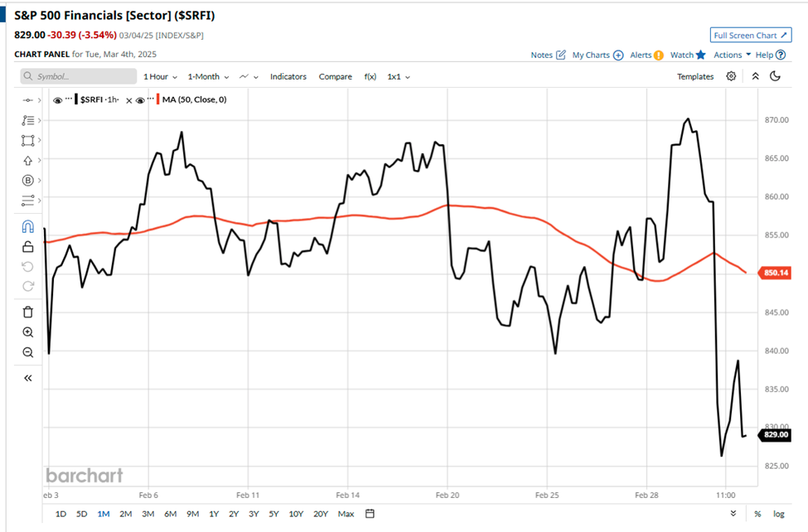This screenshot has width=808, height=532.
Task: Open the Actions dropdown menu
Action: pos(732,55)
